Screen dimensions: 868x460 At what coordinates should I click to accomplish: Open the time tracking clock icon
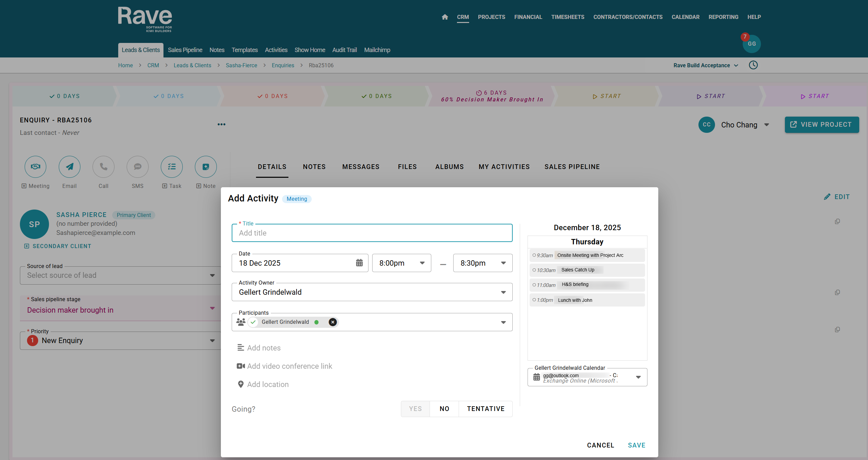coord(753,65)
